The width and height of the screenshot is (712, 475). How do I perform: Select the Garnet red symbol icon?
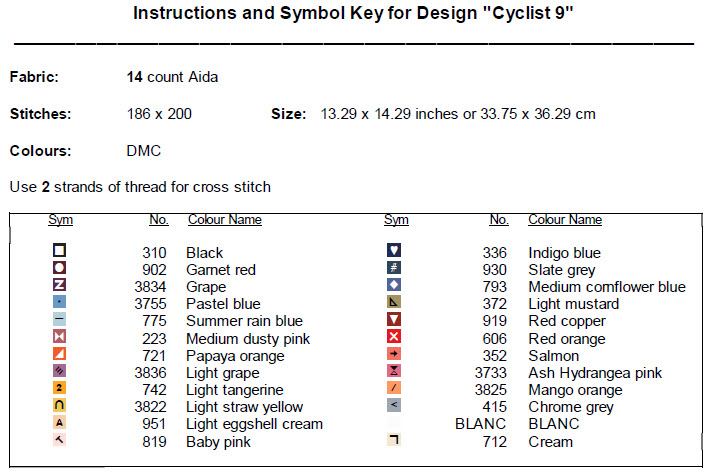60,269
